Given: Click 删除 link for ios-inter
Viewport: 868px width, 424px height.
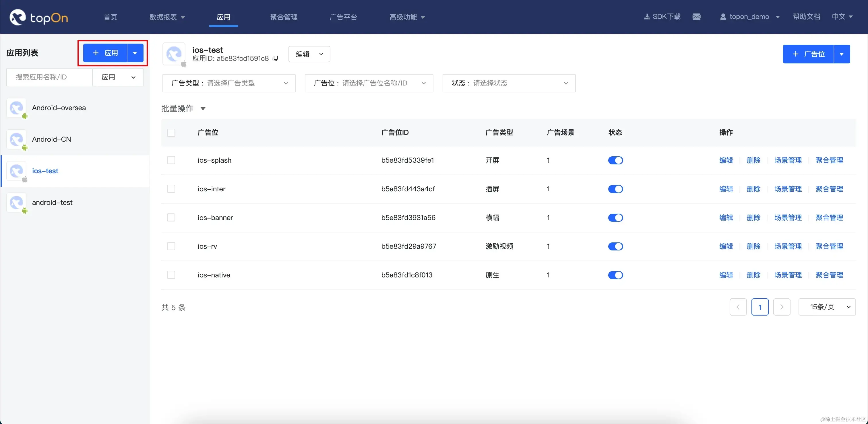Looking at the screenshot, I should (753, 189).
